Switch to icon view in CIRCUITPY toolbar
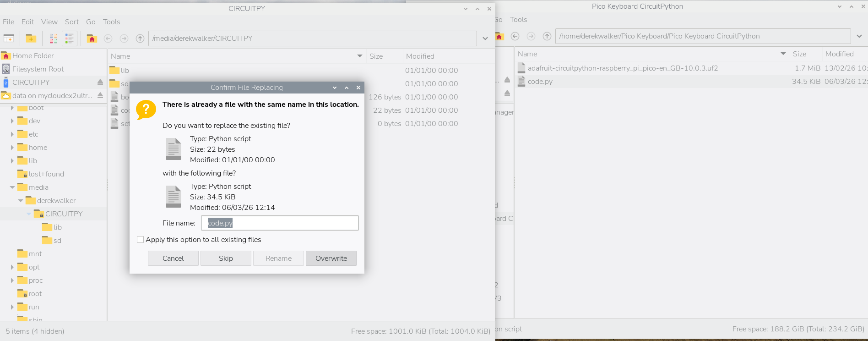The width and height of the screenshot is (868, 341). (54, 38)
